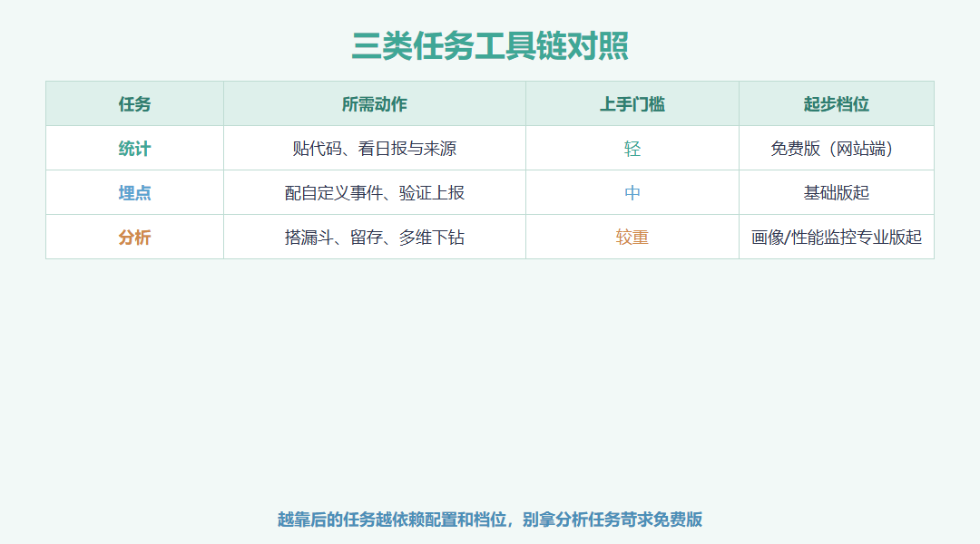The width and height of the screenshot is (980, 544).
Task: Select the 轻 threshold value
Action: click(632, 149)
